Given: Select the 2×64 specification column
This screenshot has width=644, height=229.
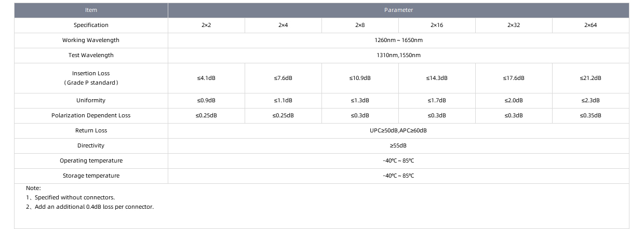Looking at the screenshot, I should (591, 25).
